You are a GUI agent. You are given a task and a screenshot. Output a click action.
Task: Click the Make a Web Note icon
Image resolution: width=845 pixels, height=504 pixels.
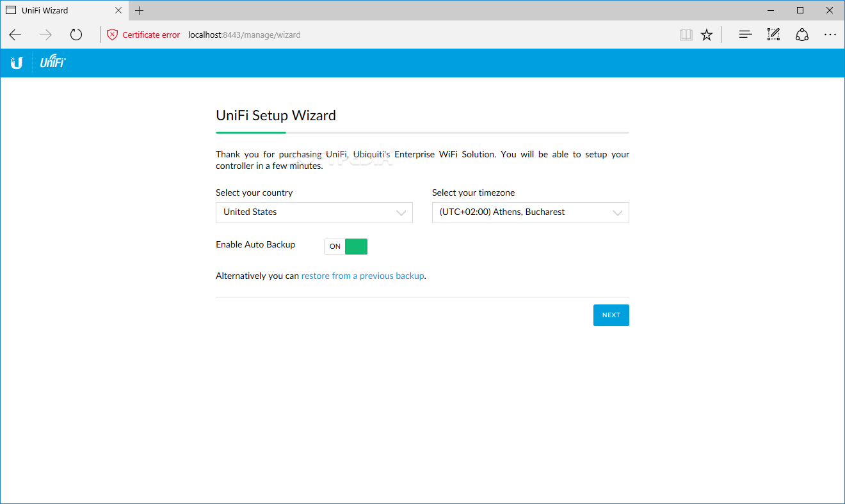tap(773, 35)
